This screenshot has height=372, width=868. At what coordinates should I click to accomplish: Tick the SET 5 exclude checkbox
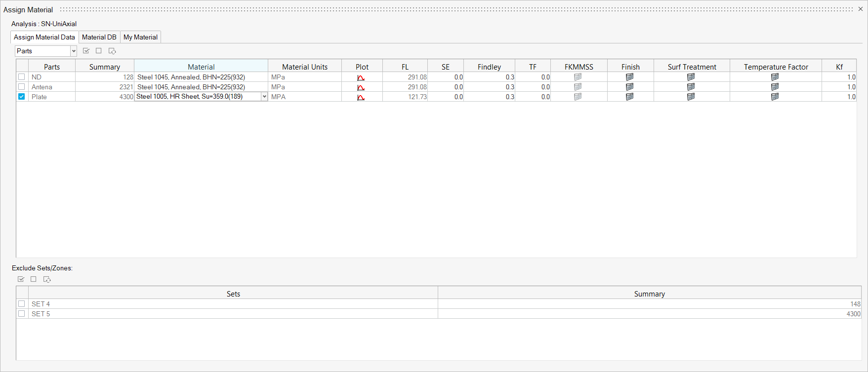[22, 314]
